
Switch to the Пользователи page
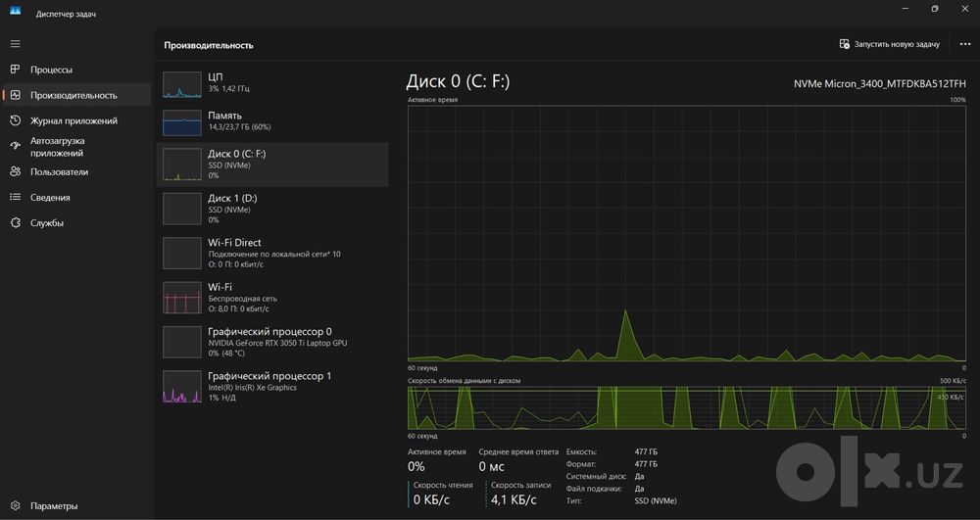76,171
